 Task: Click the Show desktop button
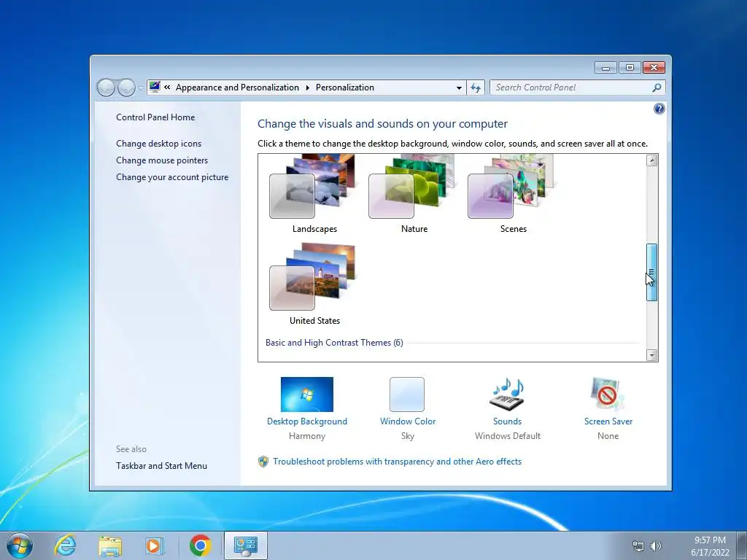tap(742, 545)
